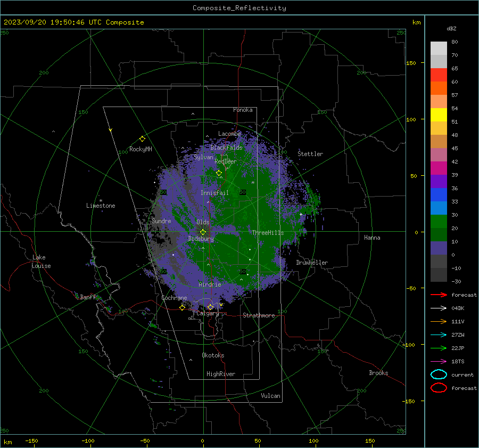
Task: Click the cyan current ellipse in legend
Action: pos(439,374)
